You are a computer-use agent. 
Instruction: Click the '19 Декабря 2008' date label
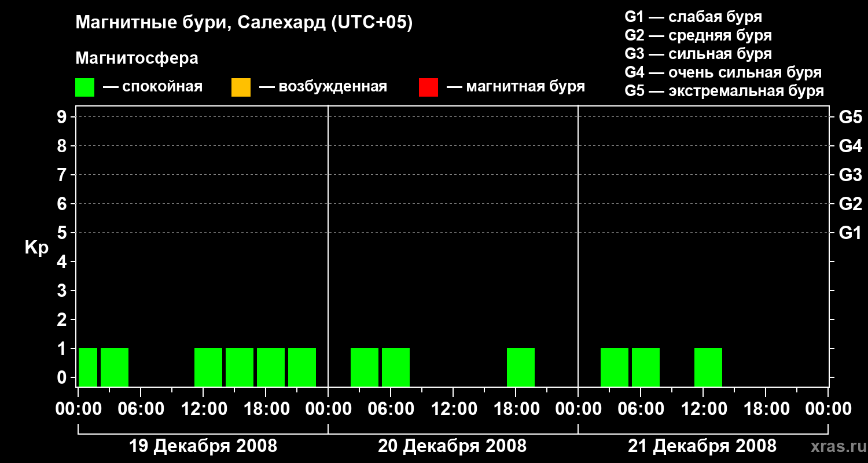pos(203,446)
